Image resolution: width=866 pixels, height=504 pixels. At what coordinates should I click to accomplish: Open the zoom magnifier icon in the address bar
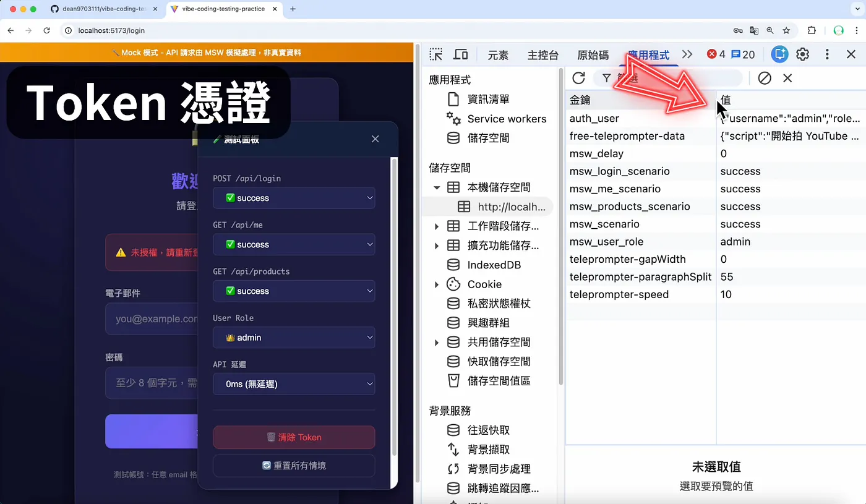pos(770,30)
